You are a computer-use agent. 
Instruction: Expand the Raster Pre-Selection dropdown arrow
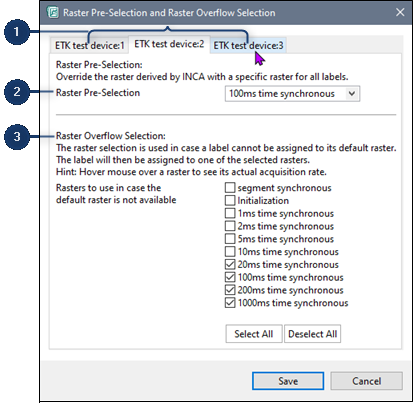click(352, 94)
